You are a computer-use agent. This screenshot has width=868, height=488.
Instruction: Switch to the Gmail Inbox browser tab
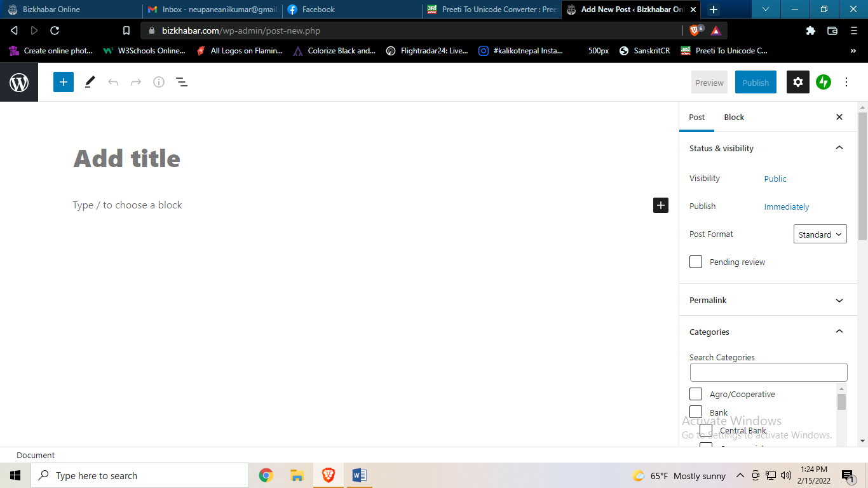tap(212, 10)
